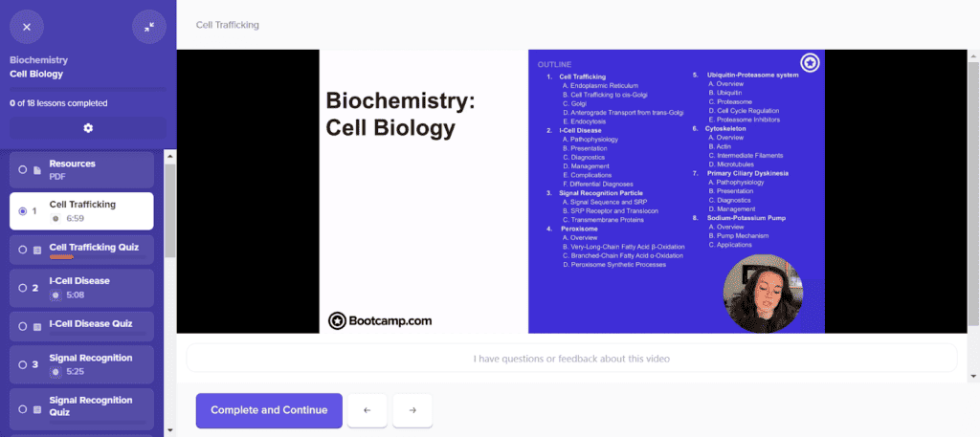Toggle completion circle for I-Cell Disease lesson

click(23, 288)
